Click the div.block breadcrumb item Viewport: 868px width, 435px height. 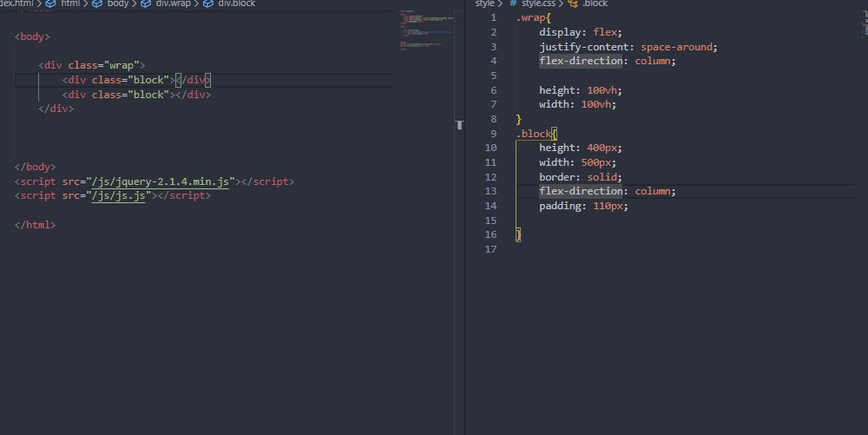point(236,3)
